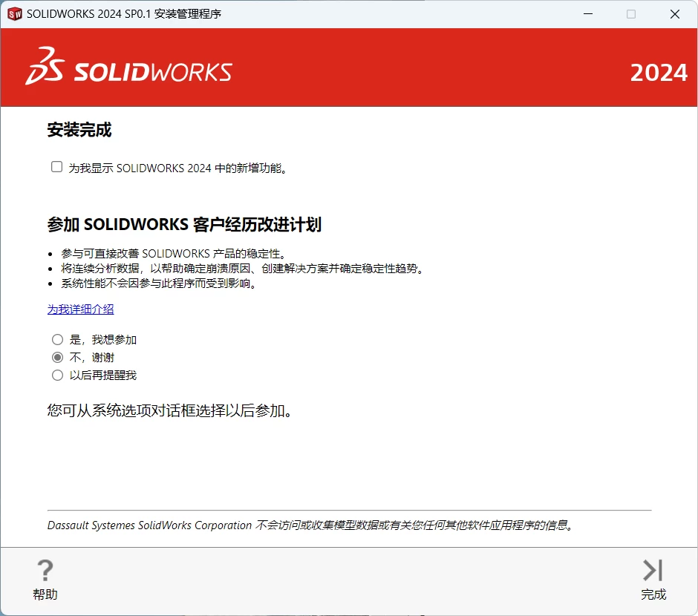
Task: Click the disabled maximize window button
Action: pos(631,14)
